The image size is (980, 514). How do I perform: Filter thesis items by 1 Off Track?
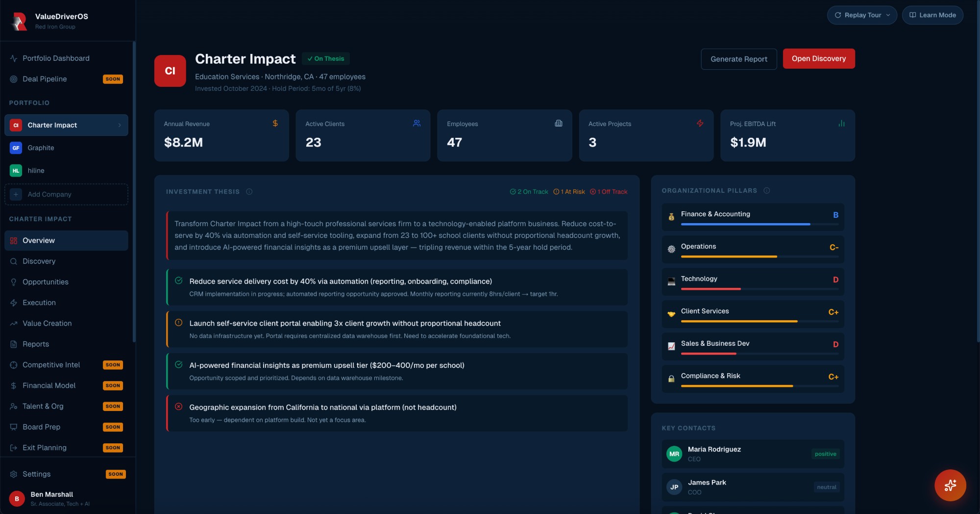click(609, 192)
